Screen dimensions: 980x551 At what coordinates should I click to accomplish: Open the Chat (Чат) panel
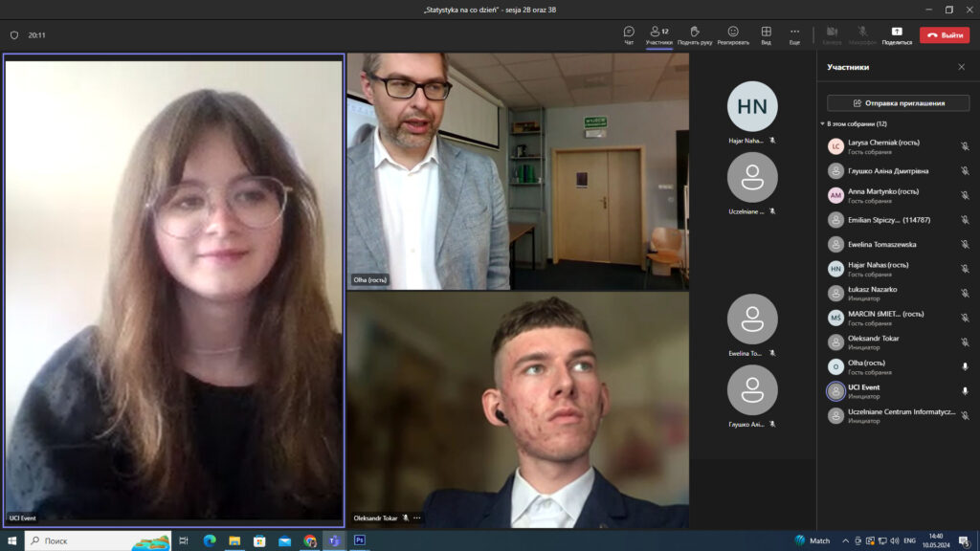pyautogui.click(x=629, y=34)
